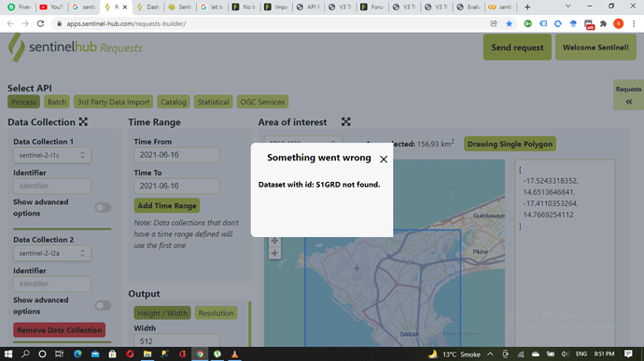Open the Data Collection 2 sentinel-2-l2a dropdown

(x=52, y=254)
